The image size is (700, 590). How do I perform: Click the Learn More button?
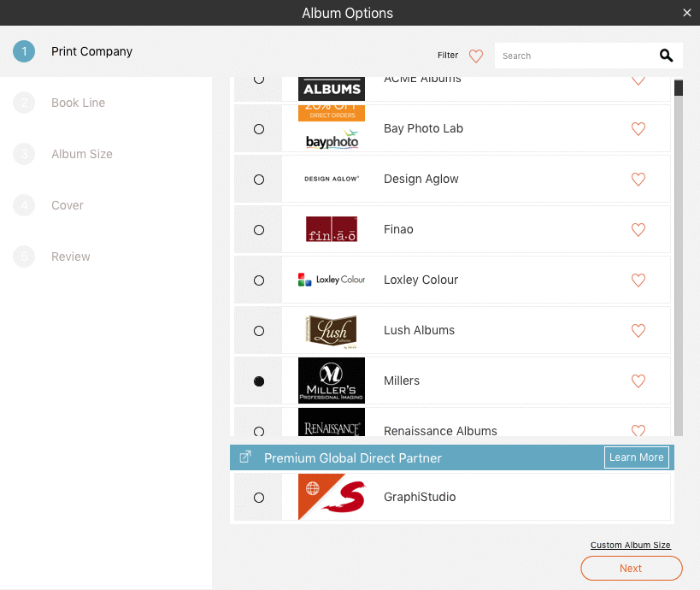point(637,457)
